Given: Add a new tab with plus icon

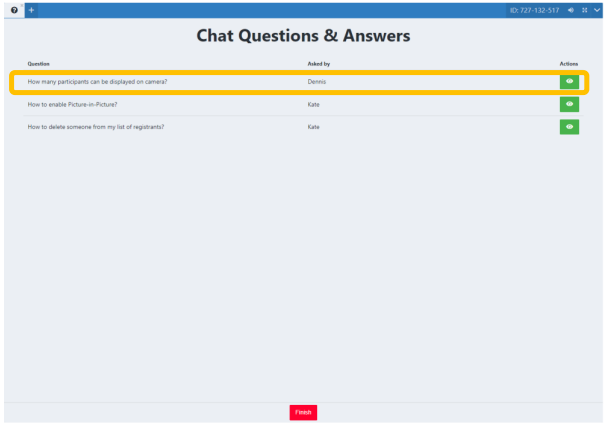Looking at the screenshot, I should pos(31,10).
